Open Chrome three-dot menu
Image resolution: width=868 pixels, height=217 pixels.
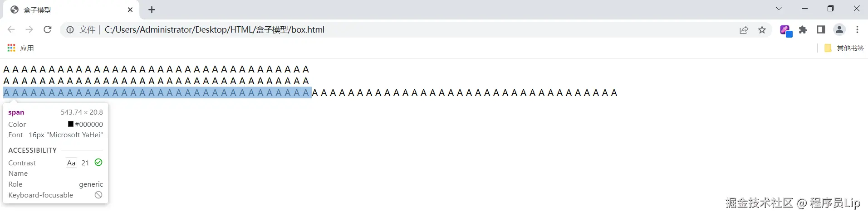[857, 29]
